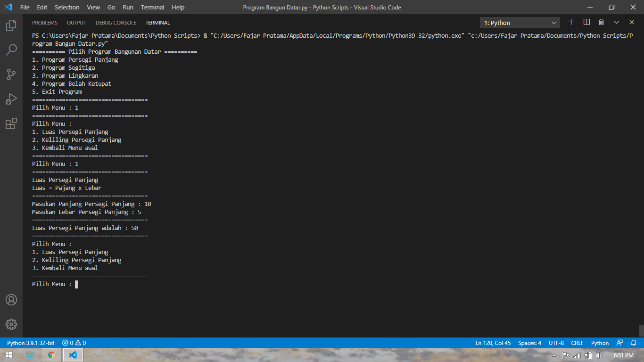644x362 pixels.
Task: Expand the terminal launch profile chevron
Action: coord(616,22)
